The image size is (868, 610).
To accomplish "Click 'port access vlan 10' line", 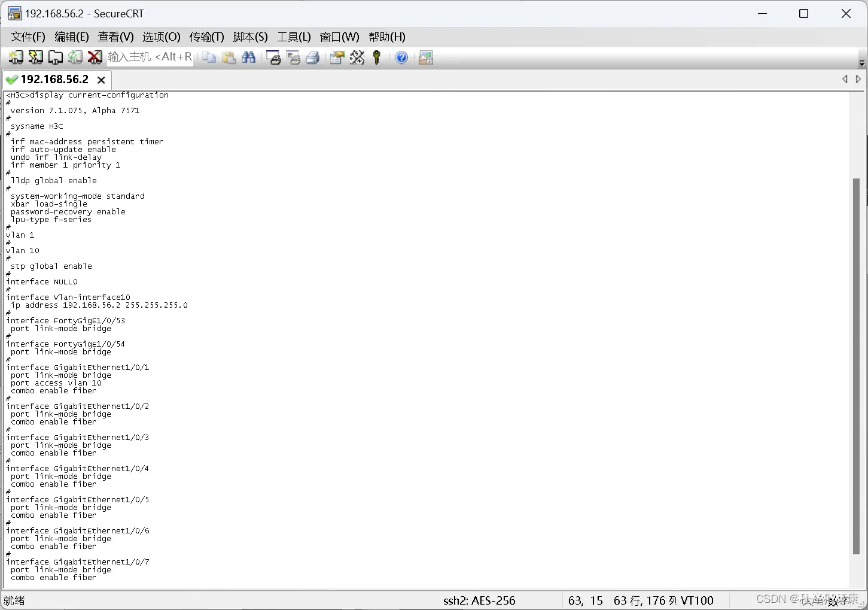I will point(56,383).
